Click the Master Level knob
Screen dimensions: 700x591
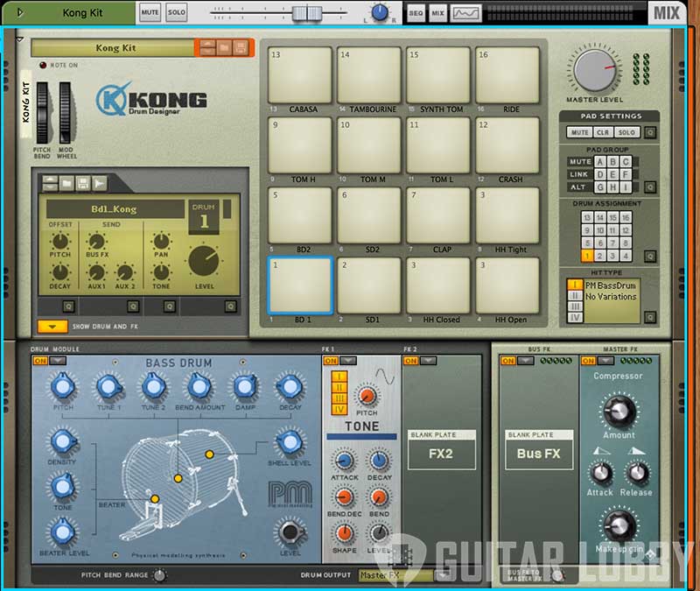pyautogui.click(x=594, y=70)
